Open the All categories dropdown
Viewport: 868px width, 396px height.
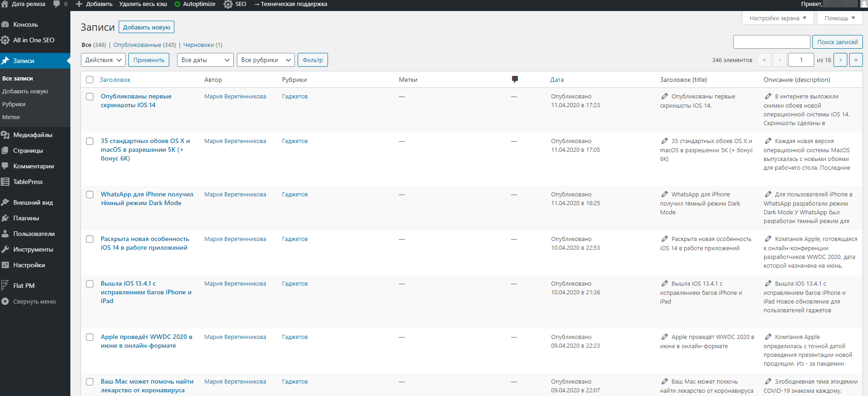pyautogui.click(x=265, y=60)
